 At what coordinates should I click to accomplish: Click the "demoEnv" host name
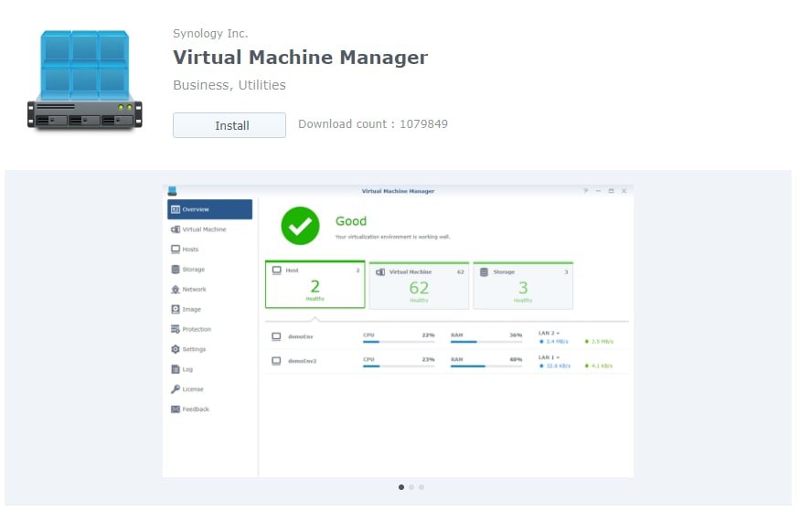pyautogui.click(x=301, y=336)
